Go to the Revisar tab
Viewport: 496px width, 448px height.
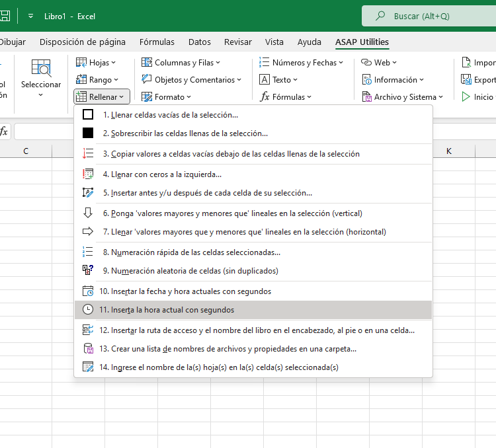tap(238, 42)
